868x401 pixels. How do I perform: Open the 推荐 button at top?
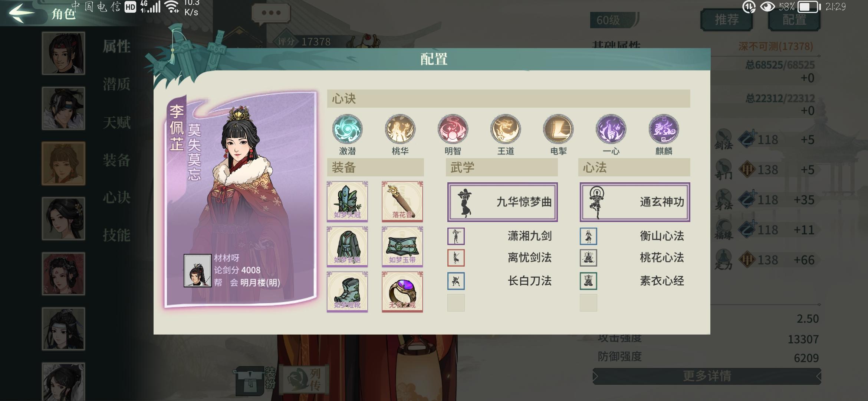pyautogui.click(x=726, y=20)
